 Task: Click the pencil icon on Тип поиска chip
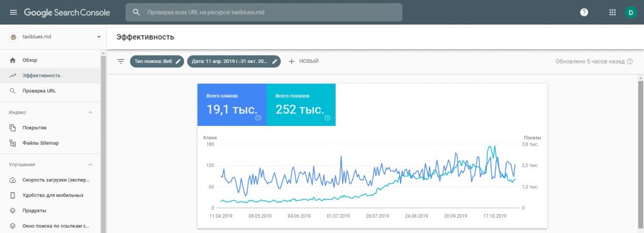[178, 61]
